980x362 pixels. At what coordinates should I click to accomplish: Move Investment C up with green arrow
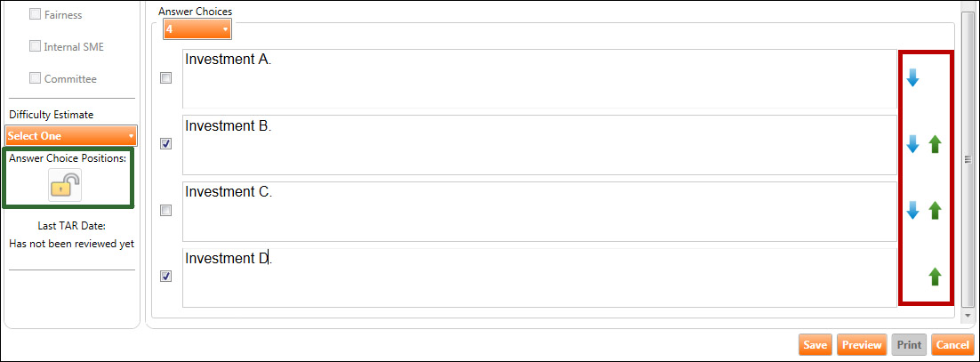(935, 211)
